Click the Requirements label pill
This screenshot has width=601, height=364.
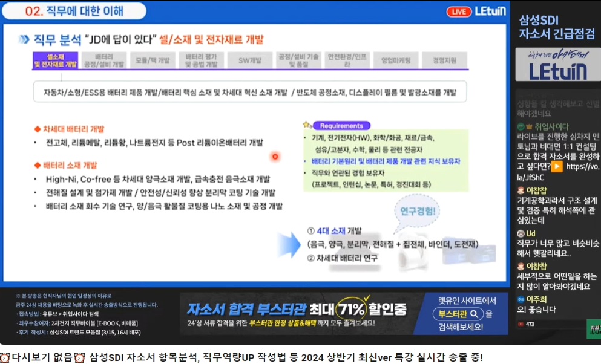click(341, 126)
